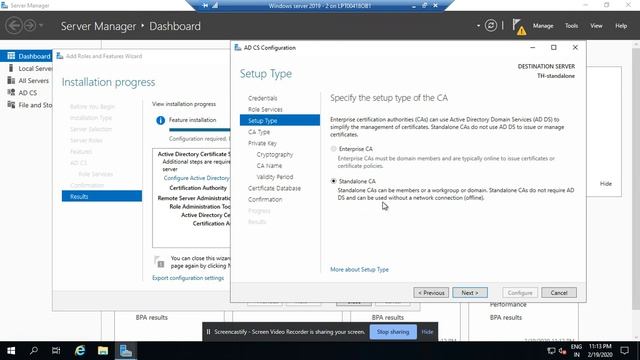
Task: Click the volume icon in the system tray
Action: (562, 351)
